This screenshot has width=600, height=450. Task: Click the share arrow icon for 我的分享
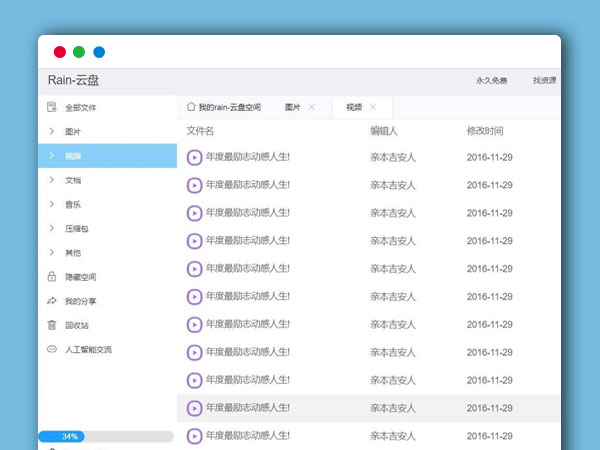click(52, 301)
